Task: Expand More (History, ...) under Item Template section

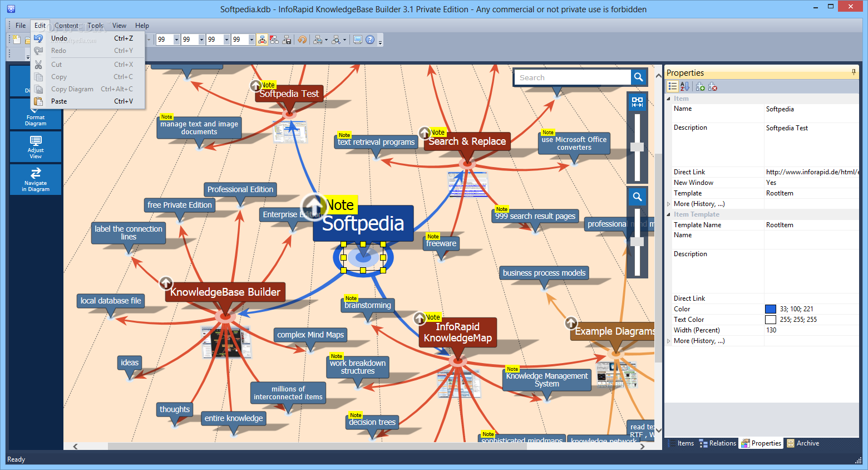Action: point(669,341)
